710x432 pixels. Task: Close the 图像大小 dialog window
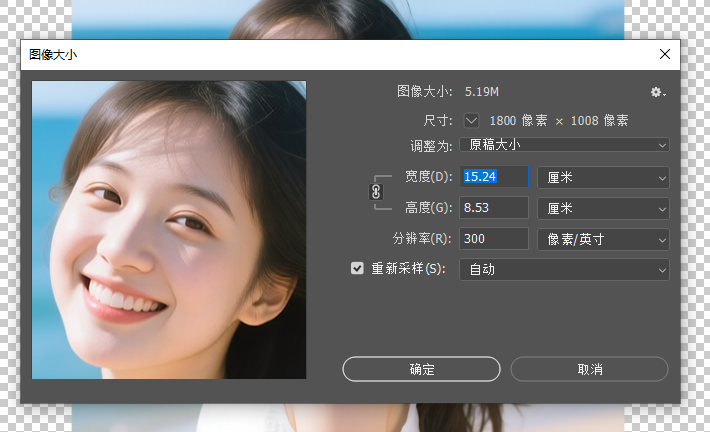[665, 54]
